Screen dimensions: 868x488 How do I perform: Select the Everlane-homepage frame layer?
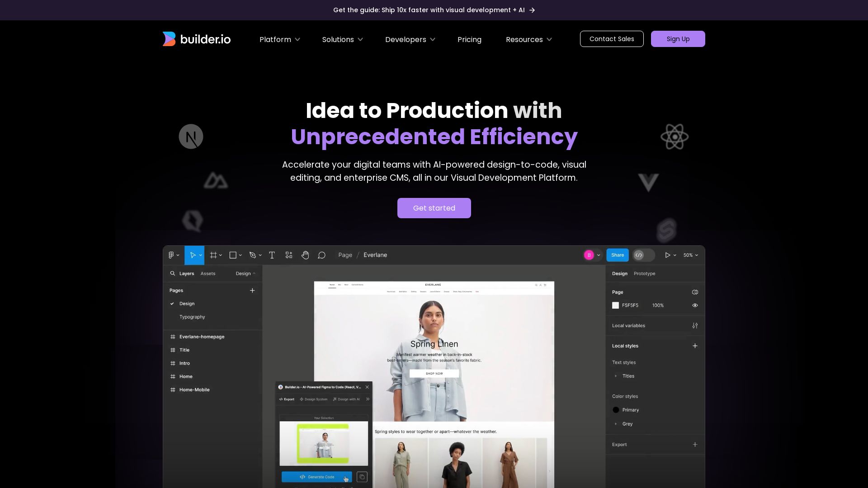202,337
